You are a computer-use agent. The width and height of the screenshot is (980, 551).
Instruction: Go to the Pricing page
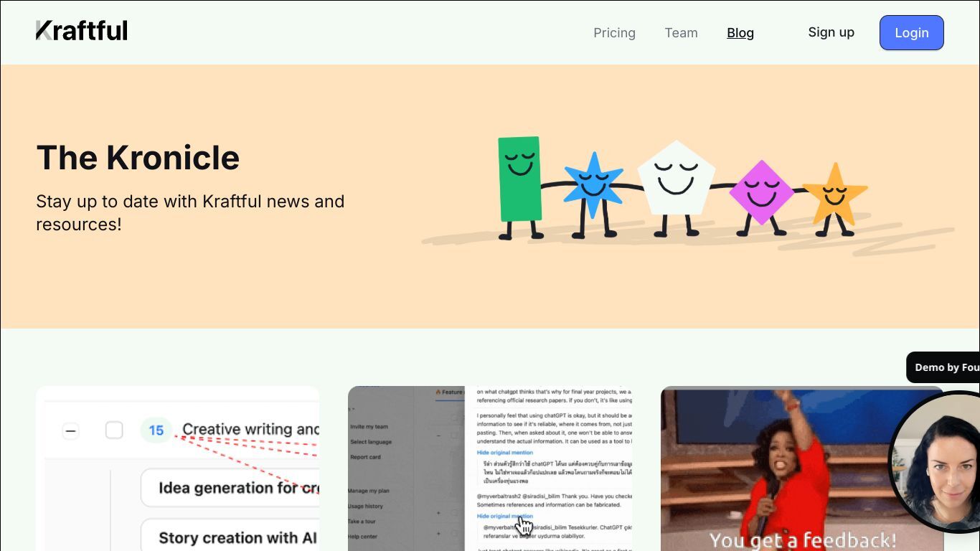pos(614,33)
